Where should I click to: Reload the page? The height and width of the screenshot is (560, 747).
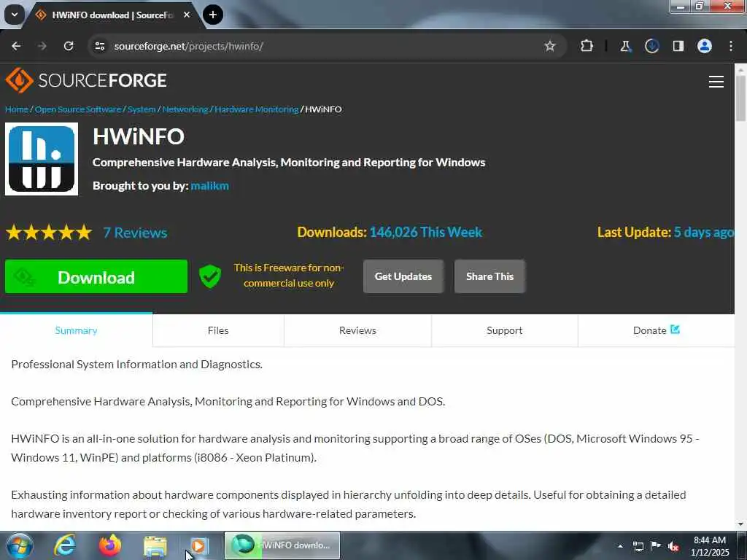point(69,46)
